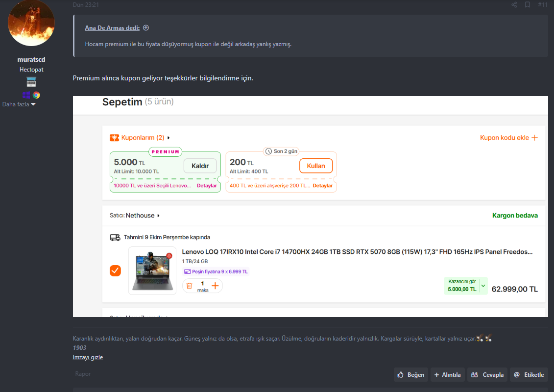Image resolution: width=554 pixels, height=392 pixels.
Task: Like the post with Beğen
Action: click(x=411, y=375)
